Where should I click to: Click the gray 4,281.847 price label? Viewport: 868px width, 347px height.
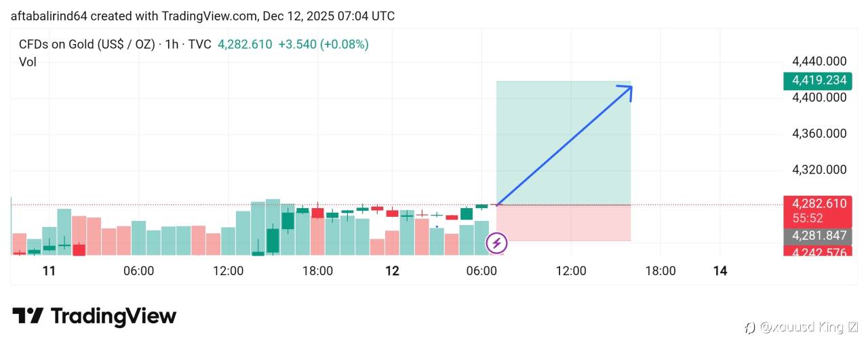[x=816, y=236]
